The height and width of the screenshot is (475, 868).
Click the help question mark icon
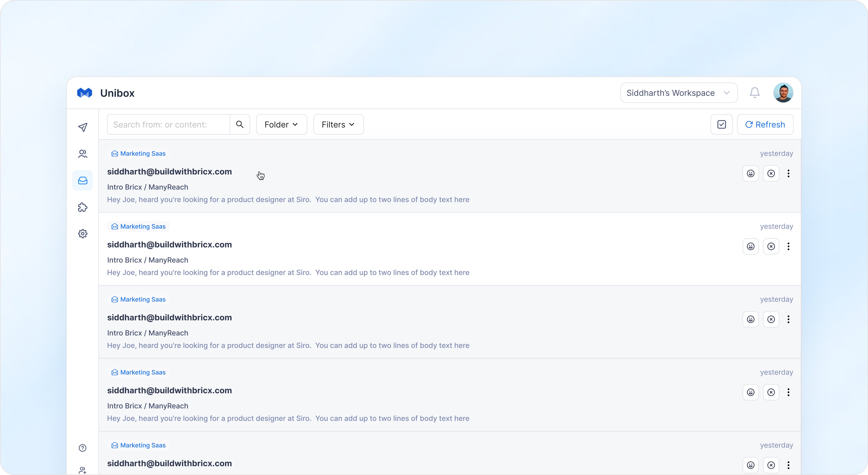click(83, 448)
